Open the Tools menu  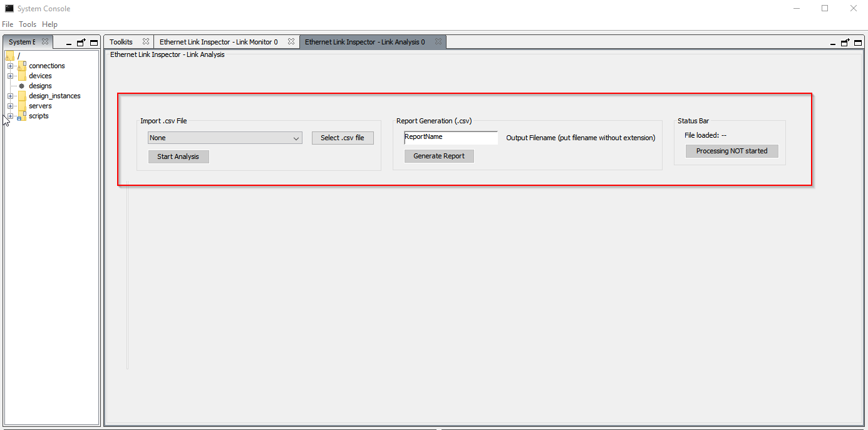pos(28,24)
